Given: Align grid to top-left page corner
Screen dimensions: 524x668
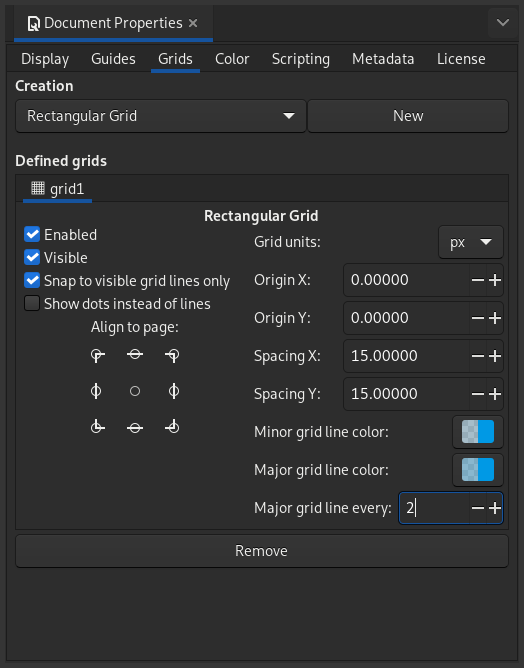Looking at the screenshot, I should (98, 355).
